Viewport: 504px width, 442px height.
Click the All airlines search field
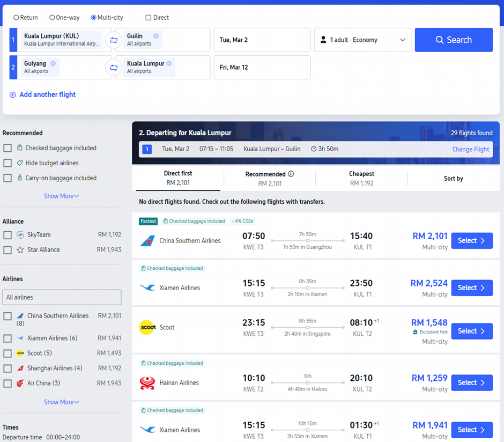pyautogui.click(x=62, y=297)
